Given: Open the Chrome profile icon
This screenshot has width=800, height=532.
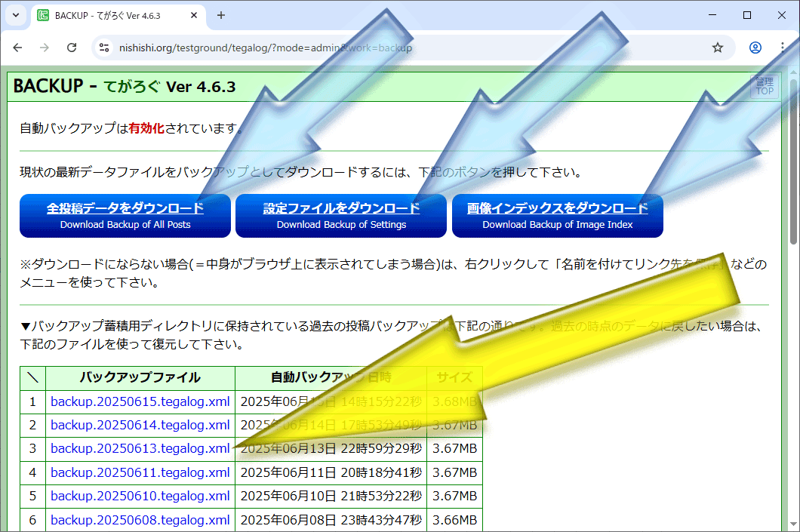Looking at the screenshot, I should [x=755, y=48].
